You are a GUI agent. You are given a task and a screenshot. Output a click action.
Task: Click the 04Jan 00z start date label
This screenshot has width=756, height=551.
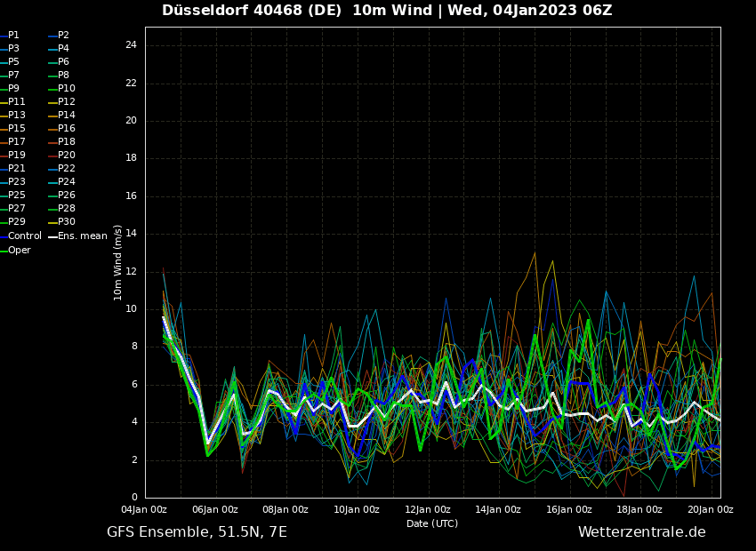(144, 510)
